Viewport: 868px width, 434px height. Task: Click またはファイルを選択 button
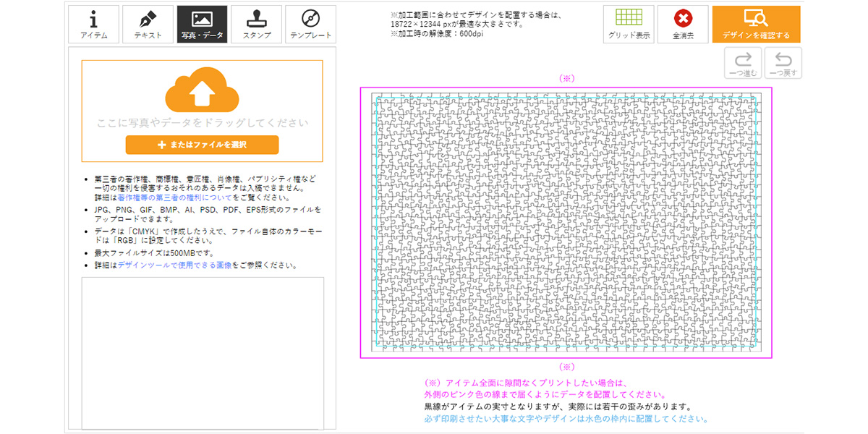click(202, 145)
